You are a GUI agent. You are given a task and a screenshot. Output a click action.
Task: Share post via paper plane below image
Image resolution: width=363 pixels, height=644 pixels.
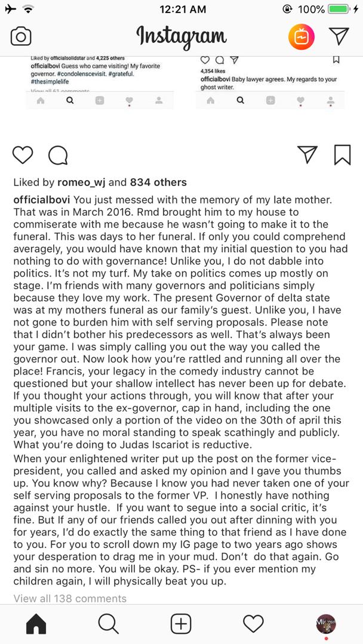307,154
